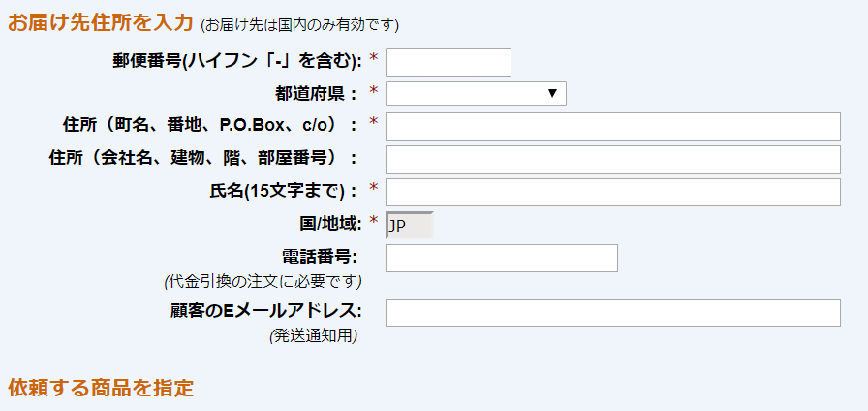Click the お届け先住所を入力 section heading
This screenshot has width=868, height=411.
pos(100,23)
